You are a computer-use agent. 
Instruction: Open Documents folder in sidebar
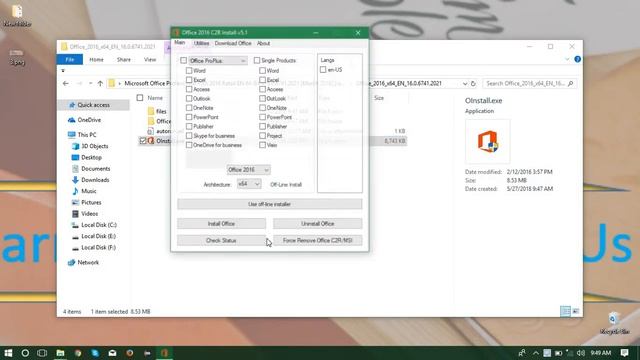click(x=95, y=169)
